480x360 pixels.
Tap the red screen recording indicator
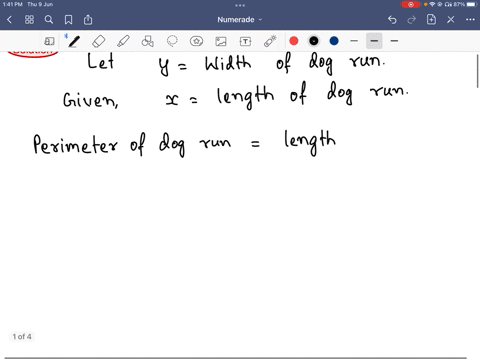411,4
